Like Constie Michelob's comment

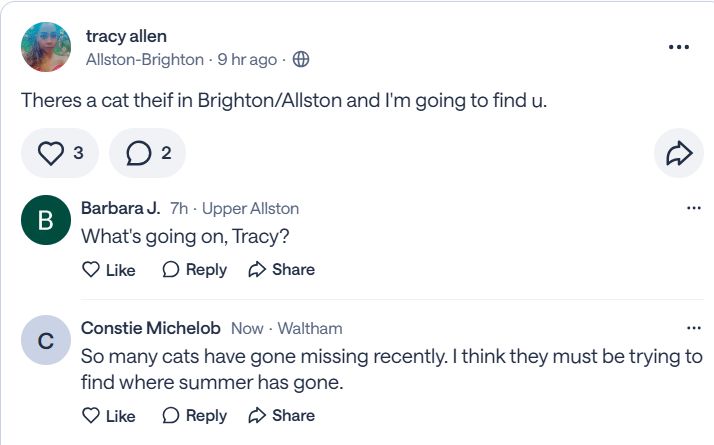click(x=108, y=415)
